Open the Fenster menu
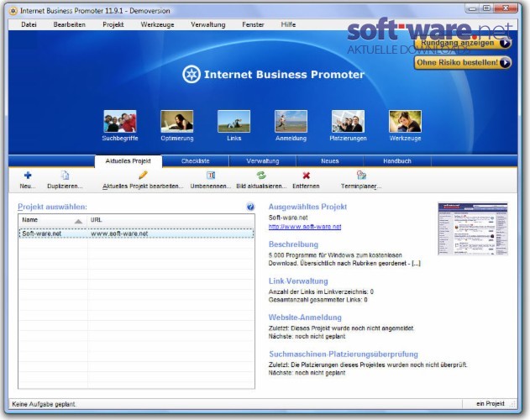530x420 pixels. [x=253, y=24]
